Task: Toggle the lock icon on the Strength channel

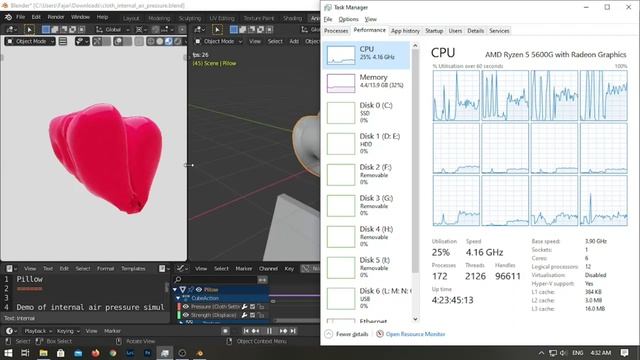Action: 260,315
